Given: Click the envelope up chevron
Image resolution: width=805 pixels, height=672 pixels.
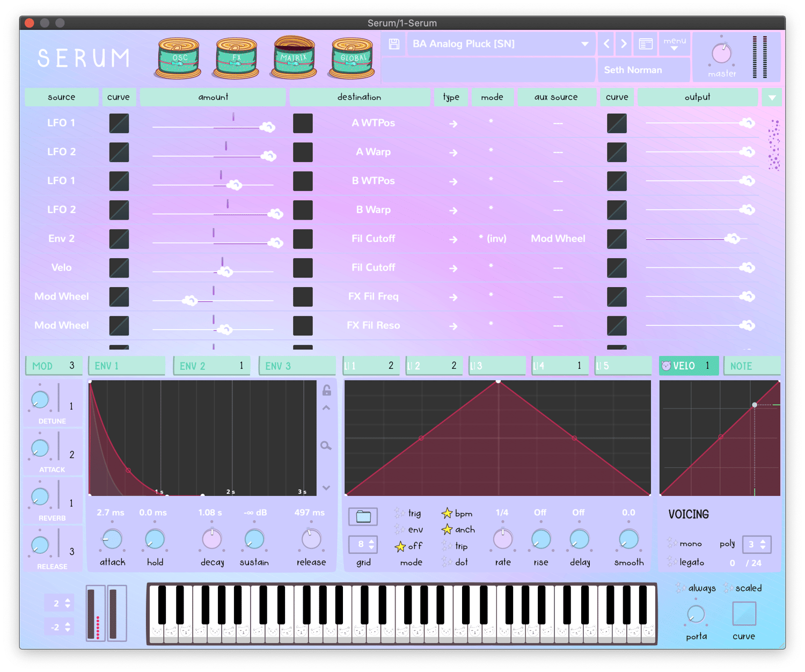Looking at the screenshot, I should [326, 408].
